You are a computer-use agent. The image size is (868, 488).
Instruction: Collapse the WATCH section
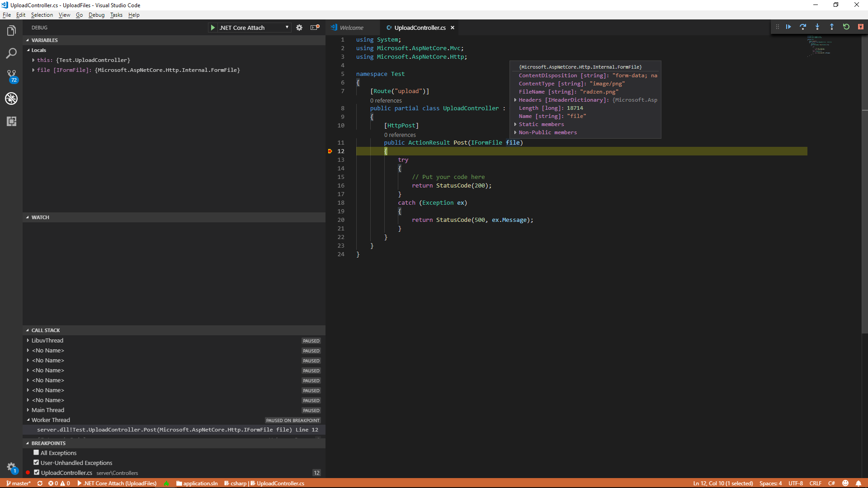[174, 217]
